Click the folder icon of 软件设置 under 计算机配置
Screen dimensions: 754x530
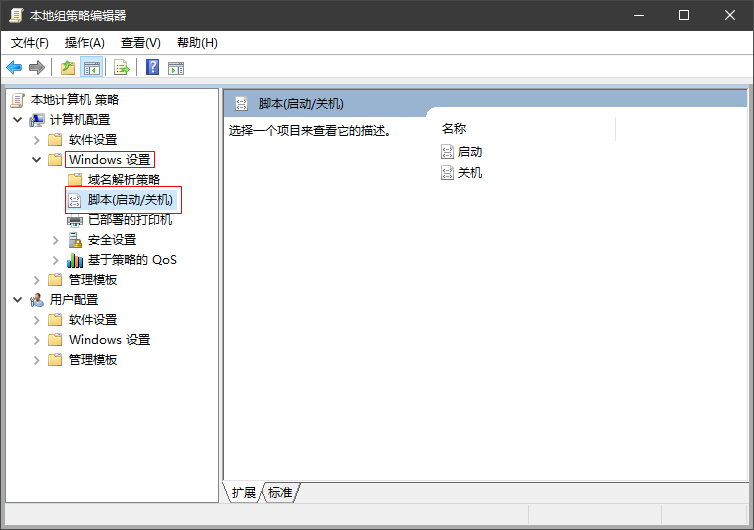point(55,140)
